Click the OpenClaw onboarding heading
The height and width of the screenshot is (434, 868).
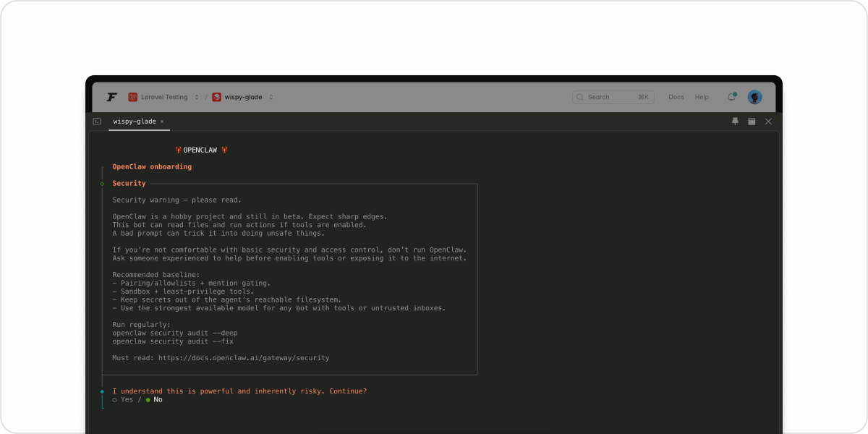(x=152, y=166)
